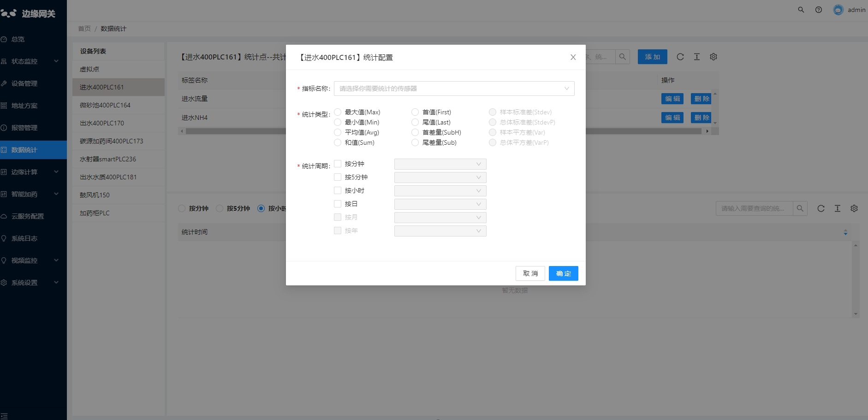This screenshot has height=420, width=868.
Task: Click search icon in lower query box
Action: coord(800,208)
